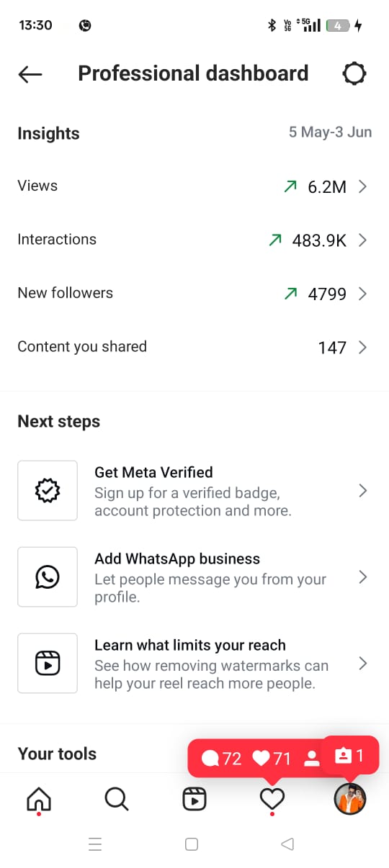Tap the 72 comments notification bubble

click(222, 758)
